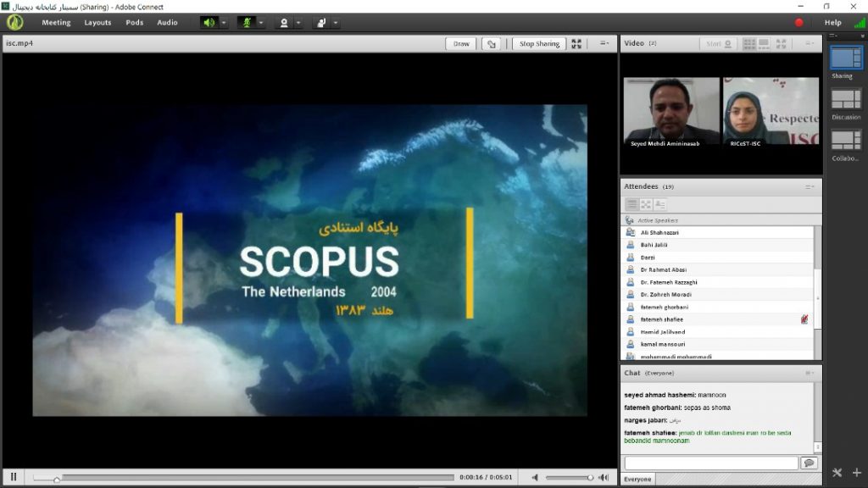
Task: Open the raise hand status dropdown arrow
Action: tap(337, 23)
